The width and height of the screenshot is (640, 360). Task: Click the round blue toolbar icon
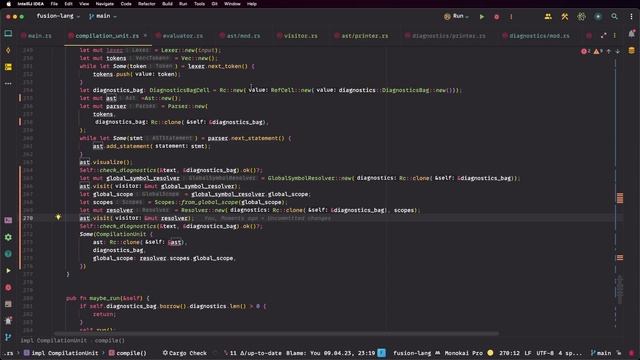pos(598,17)
